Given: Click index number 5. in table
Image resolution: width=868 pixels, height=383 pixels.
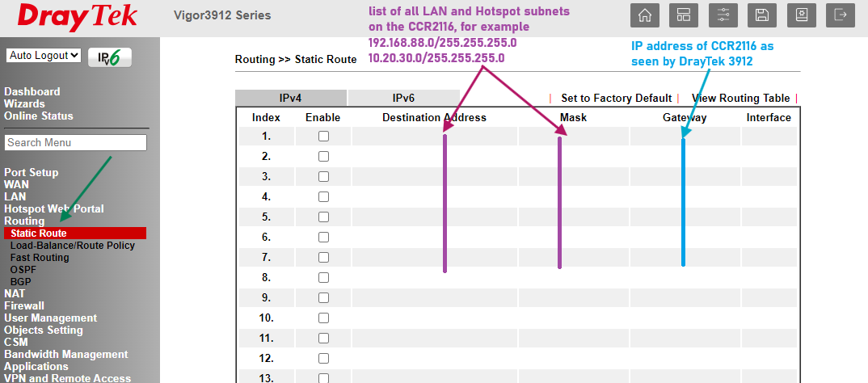Looking at the screenshot, I should pos(266,217).
